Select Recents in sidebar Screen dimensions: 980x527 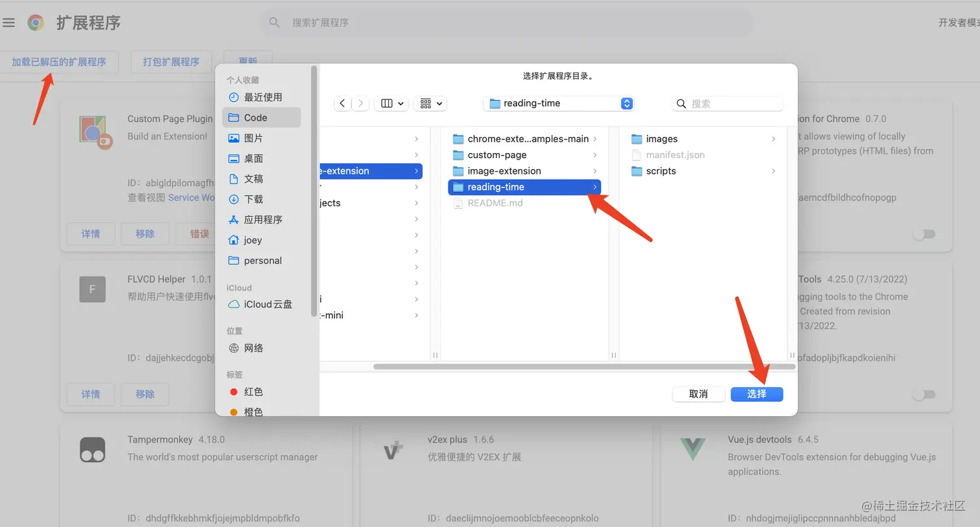(261, 97)
